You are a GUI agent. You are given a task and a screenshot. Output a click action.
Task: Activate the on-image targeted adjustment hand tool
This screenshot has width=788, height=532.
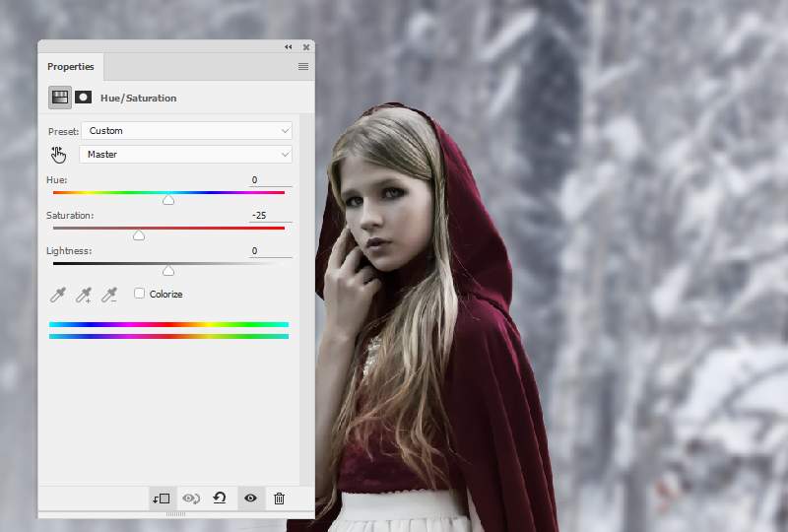58,154
